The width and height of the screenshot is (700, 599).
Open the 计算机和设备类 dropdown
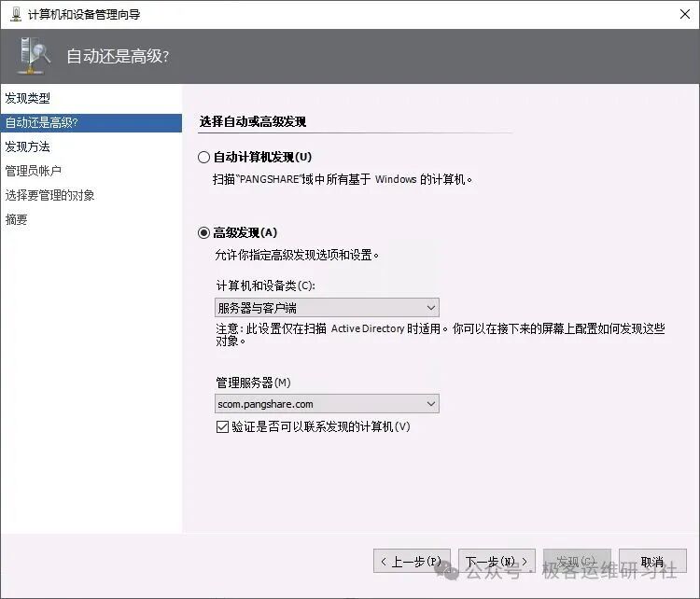327,308
